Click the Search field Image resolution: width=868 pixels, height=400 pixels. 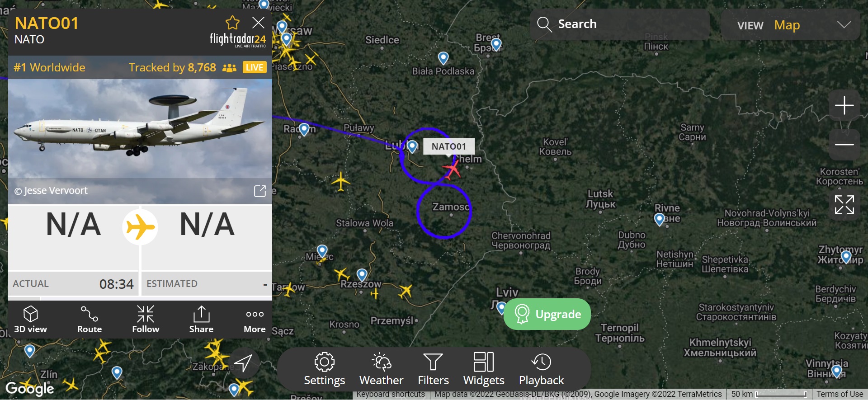pyautogui.click(x=620, y=24)
